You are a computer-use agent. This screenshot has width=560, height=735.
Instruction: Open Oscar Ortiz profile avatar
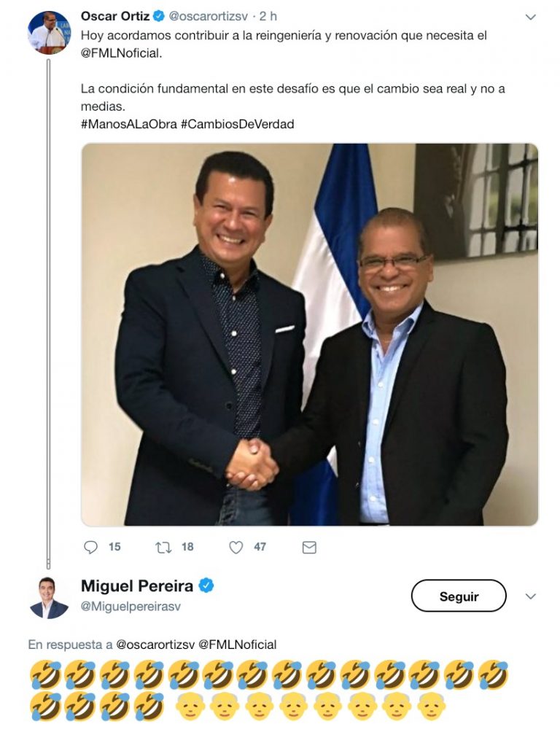tap(49, 33)
